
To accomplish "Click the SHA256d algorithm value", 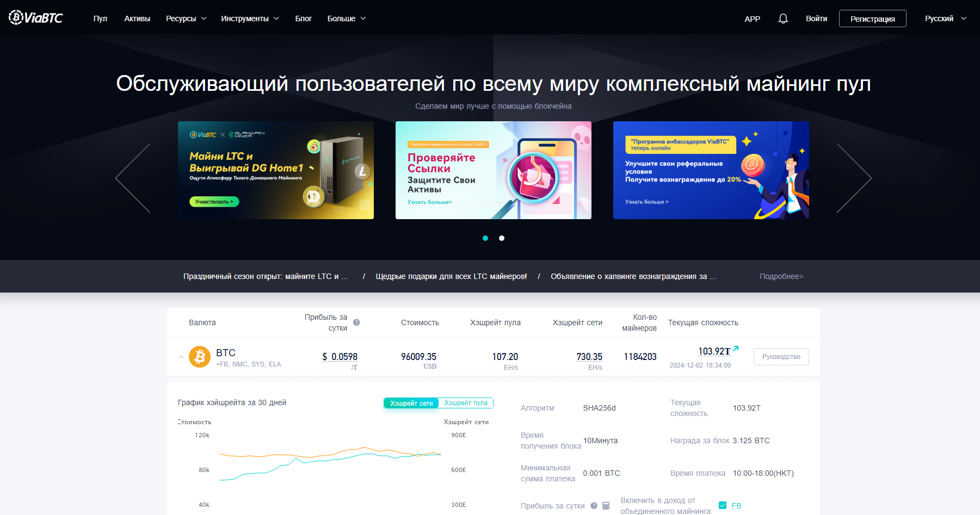I will [599, 408].
